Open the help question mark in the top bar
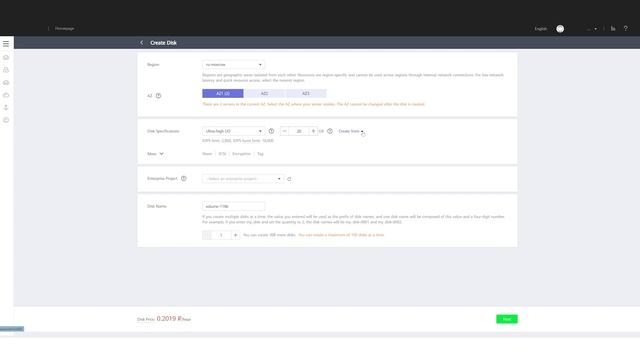Viewport: 640px width, 360px height. [625, 29]
